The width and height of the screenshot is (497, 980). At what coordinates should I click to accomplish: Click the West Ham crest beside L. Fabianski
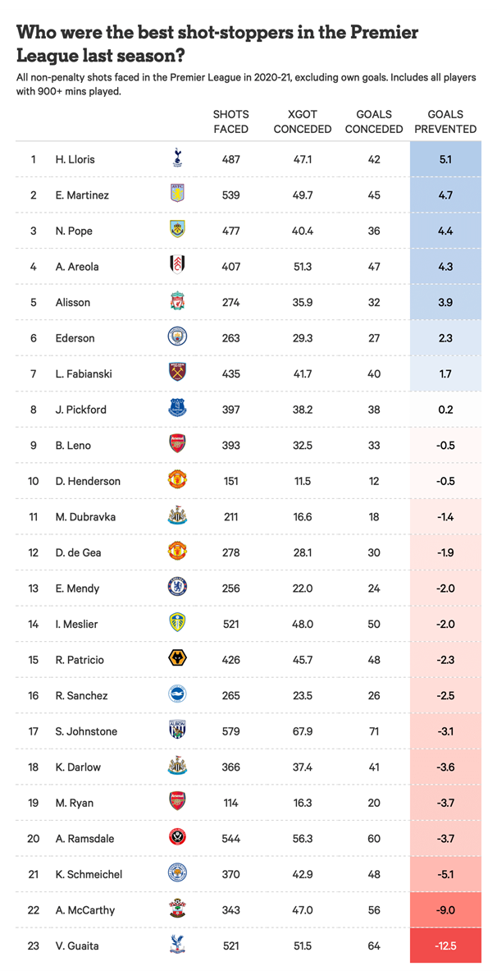tap(177, 373)
